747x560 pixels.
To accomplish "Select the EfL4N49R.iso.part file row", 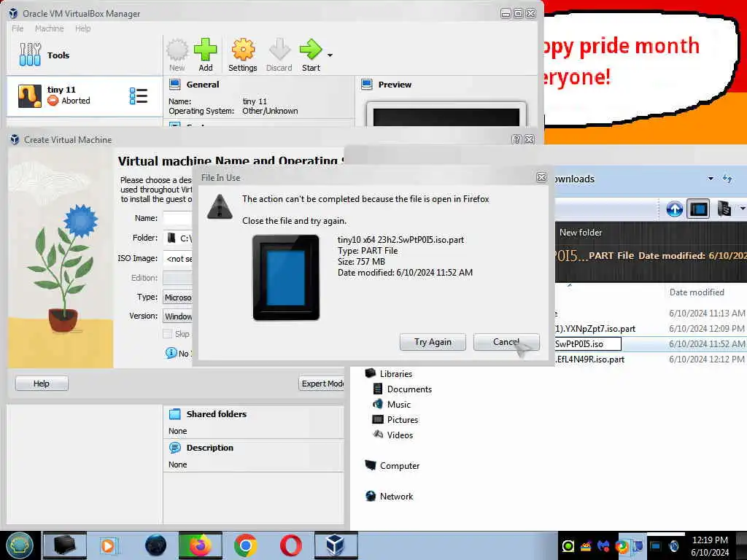I will (651, 359).
